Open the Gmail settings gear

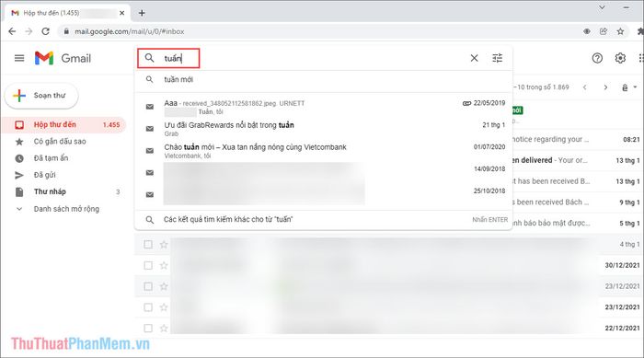pos(620,58)
